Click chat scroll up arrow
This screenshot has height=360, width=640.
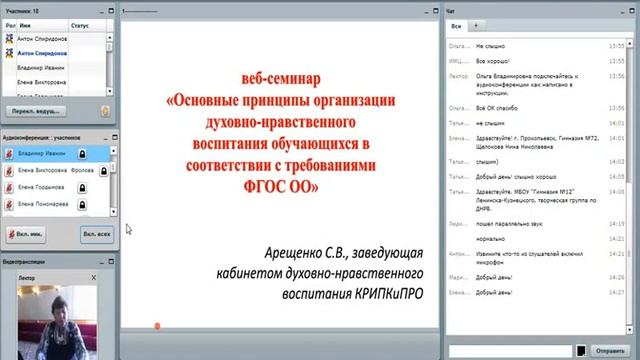pyautogui.click(x=629, y=43)
